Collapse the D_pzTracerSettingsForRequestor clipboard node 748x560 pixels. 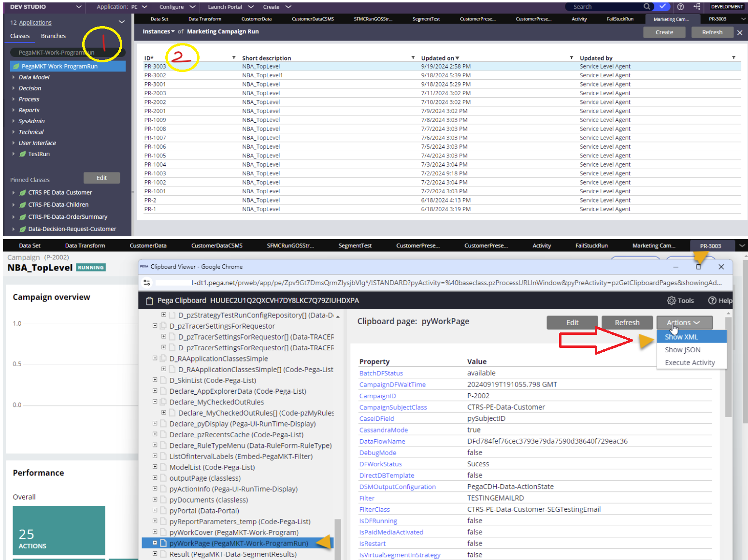pos(155,326)
